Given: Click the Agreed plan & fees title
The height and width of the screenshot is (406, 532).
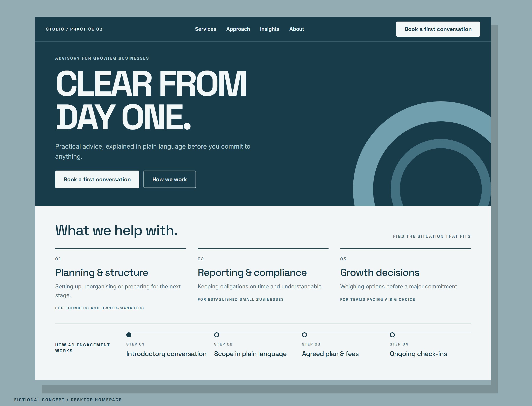Looking at the screenshot, I should pos(330,354).
